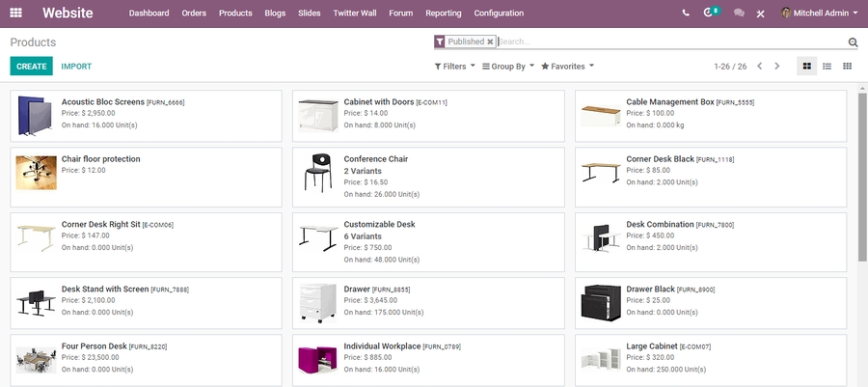Switch to list view
Viewport: 868px width, 387px height.
[827, 66]
